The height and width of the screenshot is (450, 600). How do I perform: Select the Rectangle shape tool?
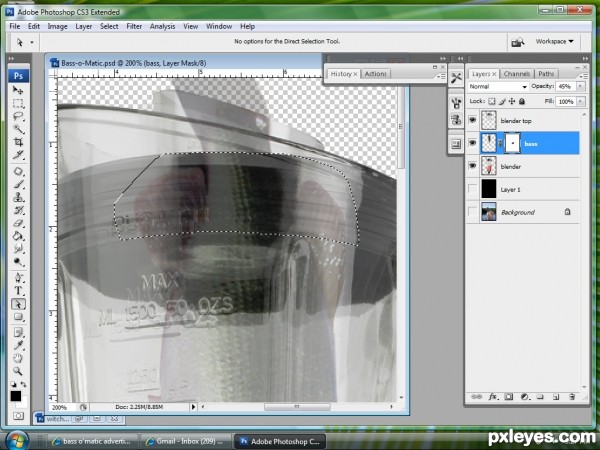18,317
